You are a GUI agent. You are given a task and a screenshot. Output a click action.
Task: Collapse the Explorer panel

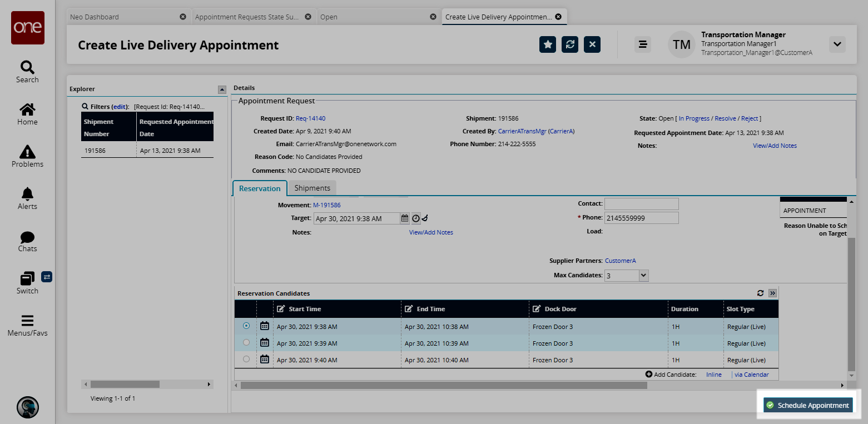222,89
